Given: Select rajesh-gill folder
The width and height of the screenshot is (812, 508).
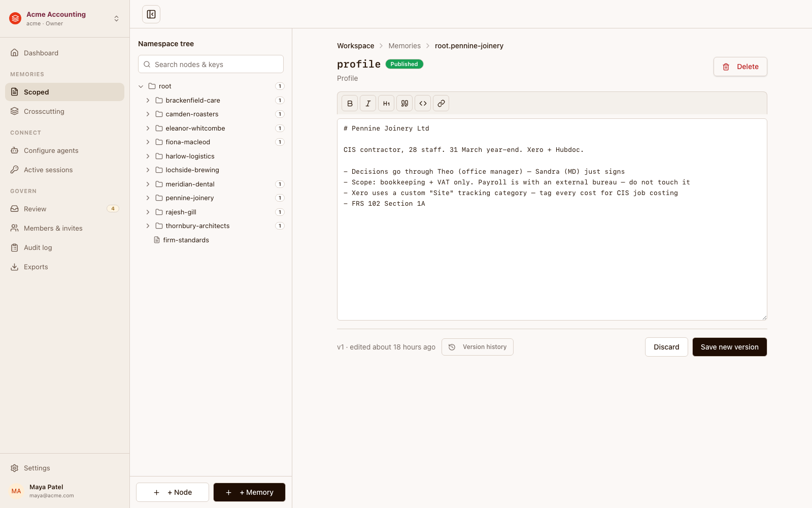Looking at the screenshot, I should click(x=176, y=212).
